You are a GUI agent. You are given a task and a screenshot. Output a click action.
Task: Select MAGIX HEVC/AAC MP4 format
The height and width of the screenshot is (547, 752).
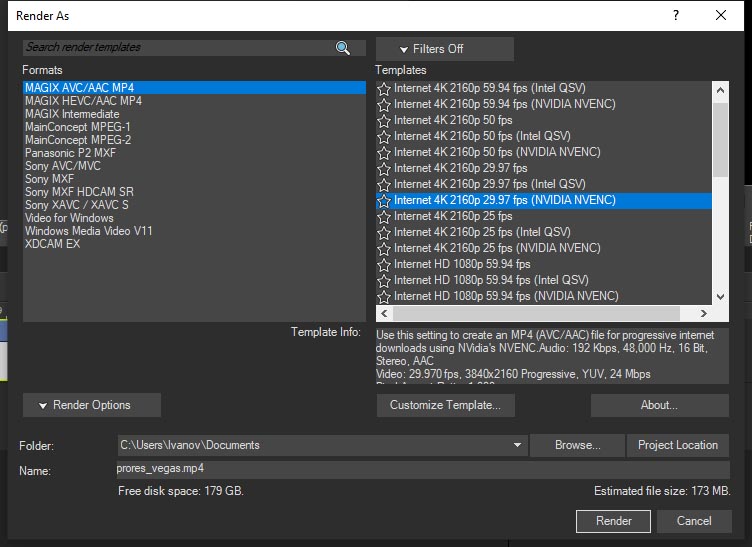pos(83,101)
